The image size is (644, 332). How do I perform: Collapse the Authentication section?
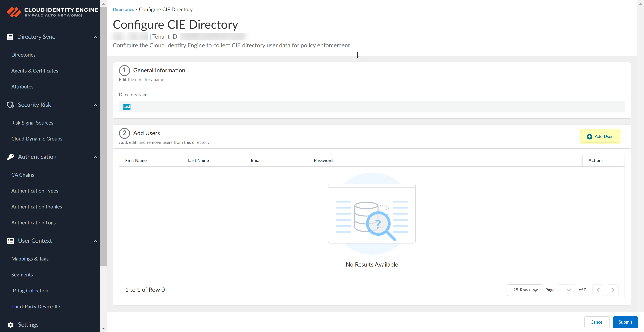click(95, 157)
